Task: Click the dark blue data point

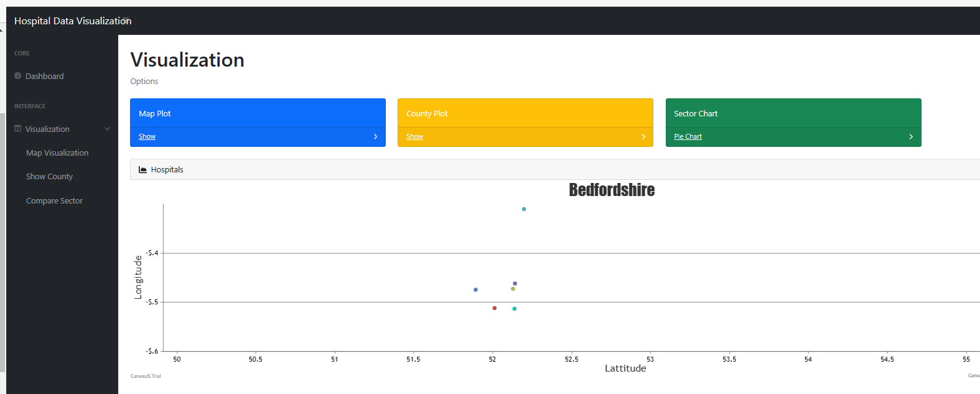Action: (x=475, y=290)
